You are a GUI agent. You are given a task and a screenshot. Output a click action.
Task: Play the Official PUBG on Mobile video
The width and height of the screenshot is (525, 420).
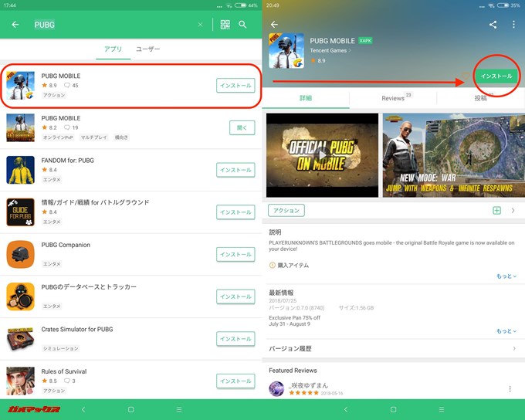pos(323,154)
